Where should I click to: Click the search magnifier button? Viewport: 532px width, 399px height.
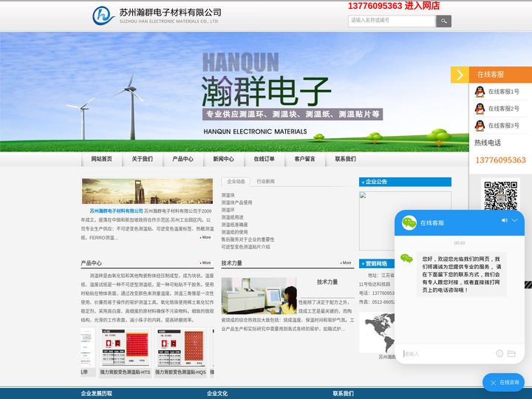tap(443, 21)
